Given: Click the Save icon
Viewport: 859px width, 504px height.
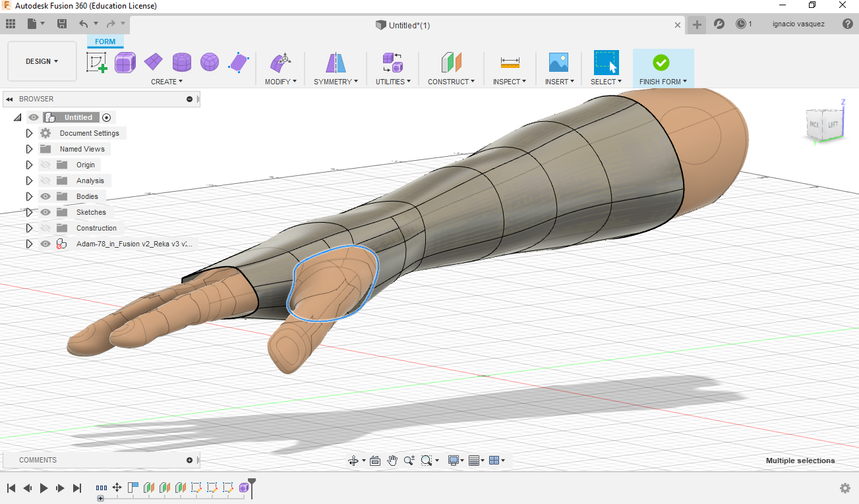Looking at the screenshot, I should click(61, 24).
